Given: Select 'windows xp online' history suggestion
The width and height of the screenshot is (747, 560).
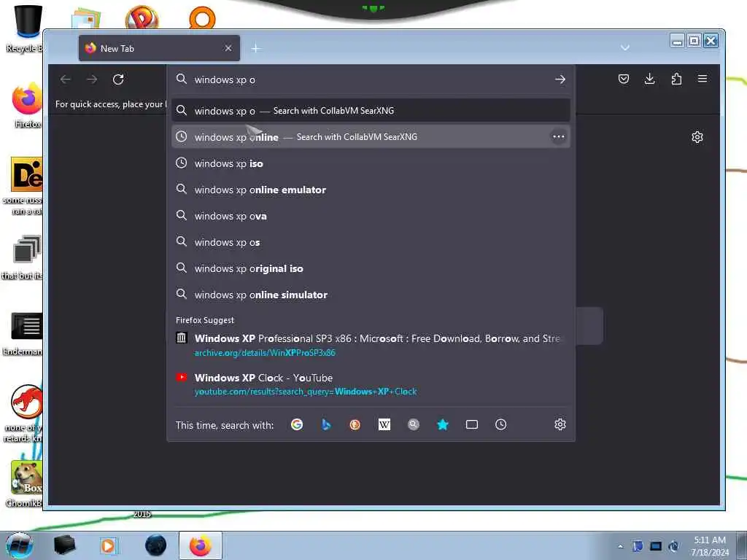Looking at the screenshot, I should pos(371,136).
